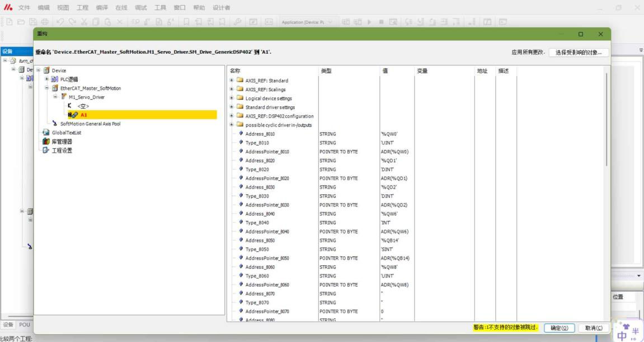644x342 pixels.
Task: Switch to the POU tab
Action: [25, 325]
